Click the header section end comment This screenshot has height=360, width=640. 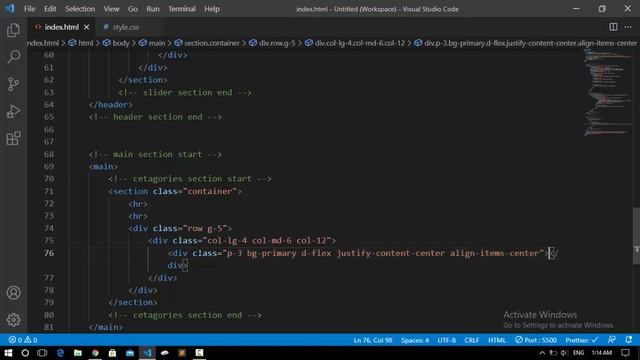pos(156,117)
